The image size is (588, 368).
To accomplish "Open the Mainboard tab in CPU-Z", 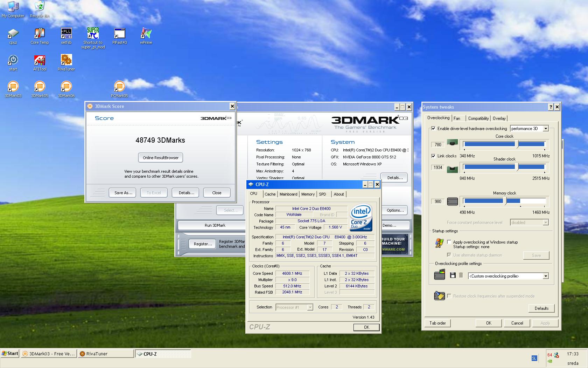I will 288,194.
